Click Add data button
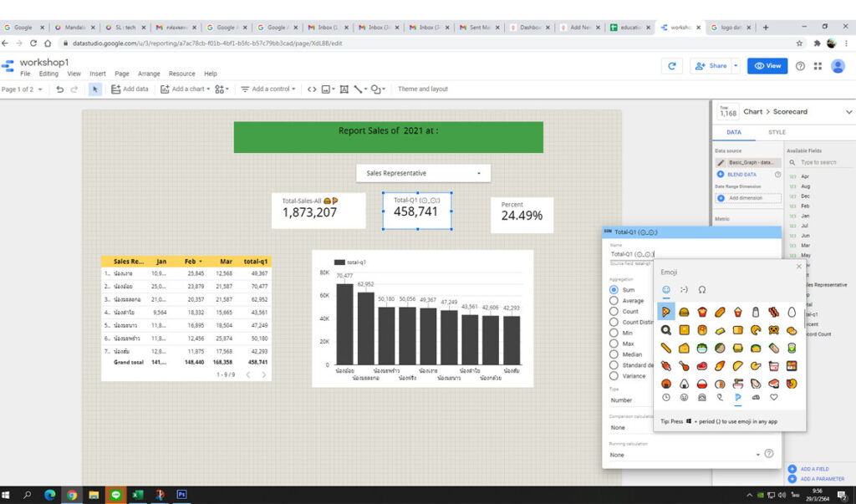Screen dimensions: 856x504 coord(130,89)
